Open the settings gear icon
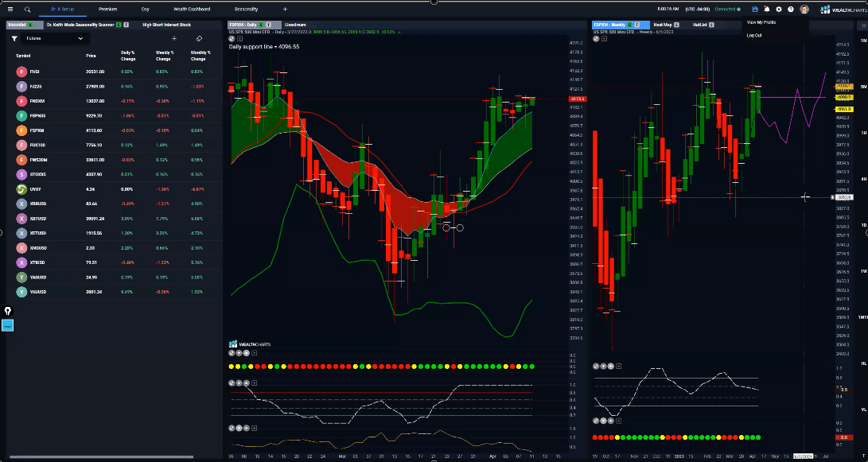Image resolution: width=868 pixels, height=462 pixels. pos(779,10)
